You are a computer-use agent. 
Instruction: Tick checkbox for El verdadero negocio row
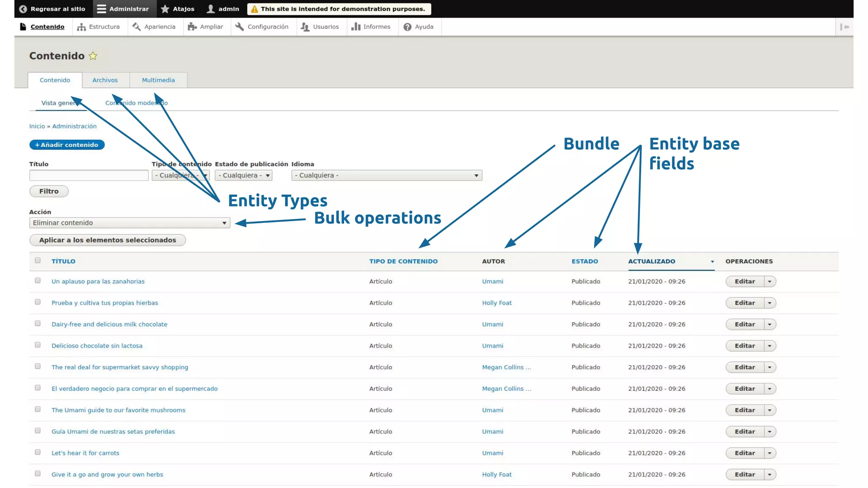pos(38,388)
